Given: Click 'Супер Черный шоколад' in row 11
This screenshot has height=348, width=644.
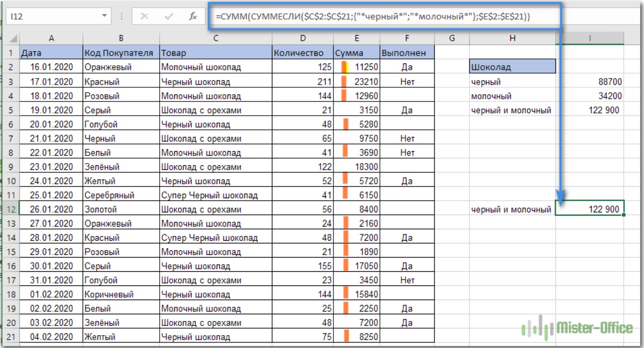Looking at the screenshot, I should [216, 195].
